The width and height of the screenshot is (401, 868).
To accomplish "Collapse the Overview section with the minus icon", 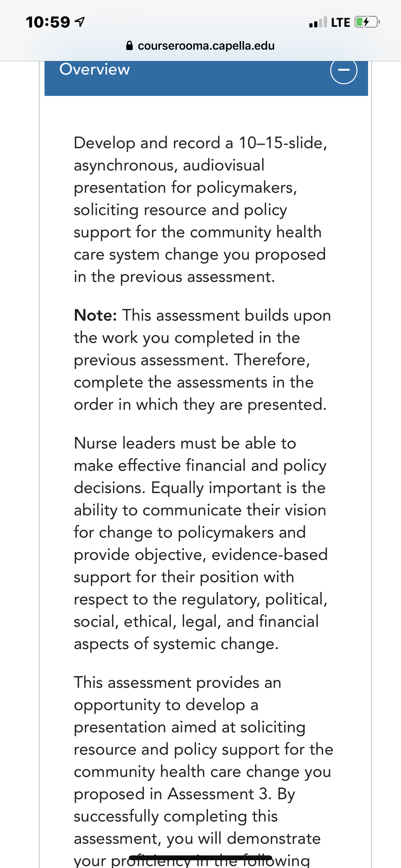I will [x=344, y=70].
